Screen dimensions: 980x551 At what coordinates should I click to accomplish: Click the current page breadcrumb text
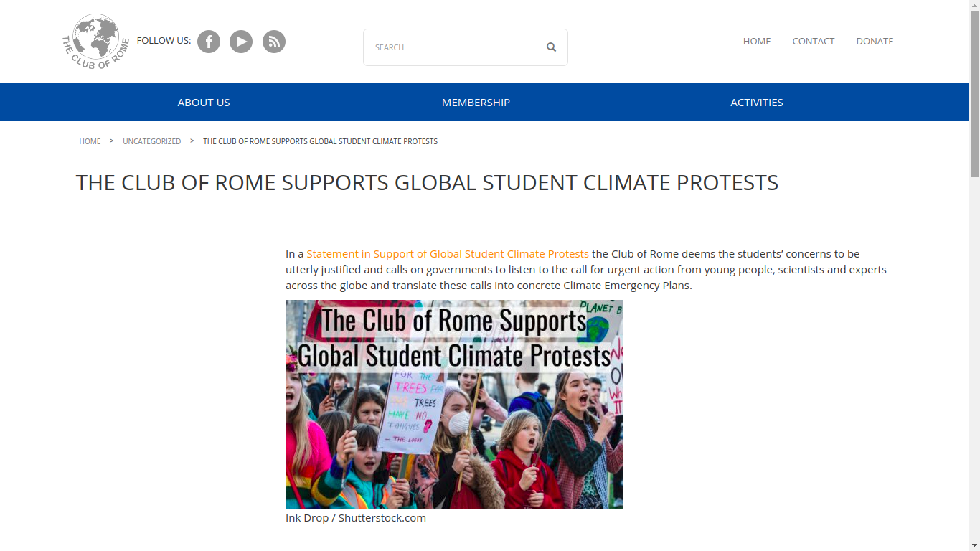(320, 141)
